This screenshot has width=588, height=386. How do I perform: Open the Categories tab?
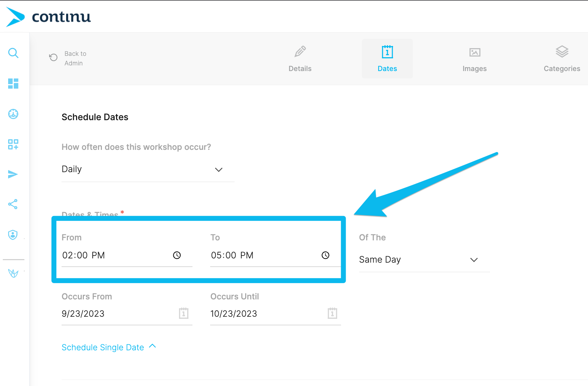561,59
